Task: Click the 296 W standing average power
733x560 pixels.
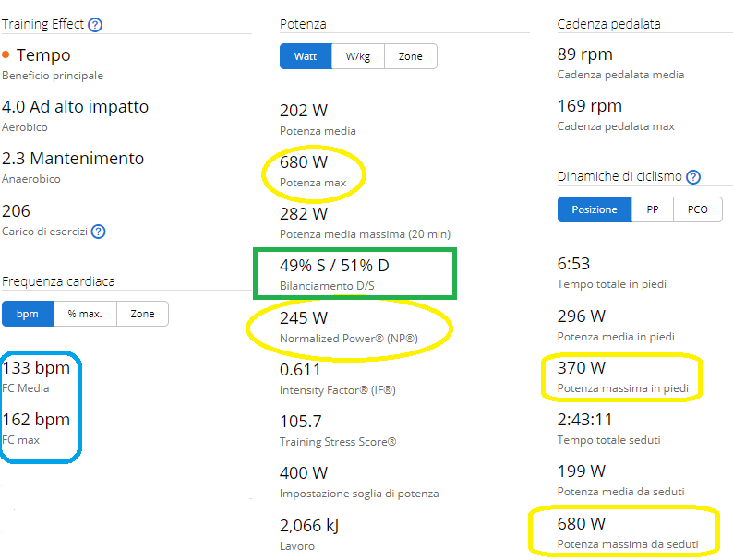Action: 582,316
